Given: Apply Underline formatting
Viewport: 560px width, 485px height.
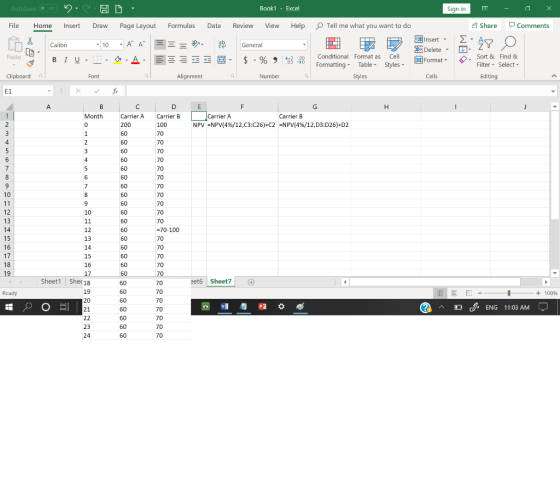Looking at the screenshot, I should coord(77,60).
